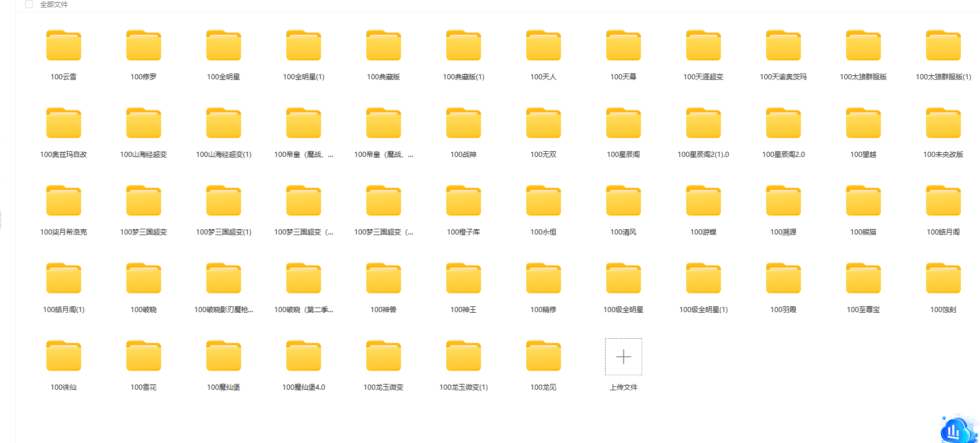The height and width of the screenshot is (443, 980).
Task: Open the 100熊猫 folder
Action: click(x=863, y=201)
